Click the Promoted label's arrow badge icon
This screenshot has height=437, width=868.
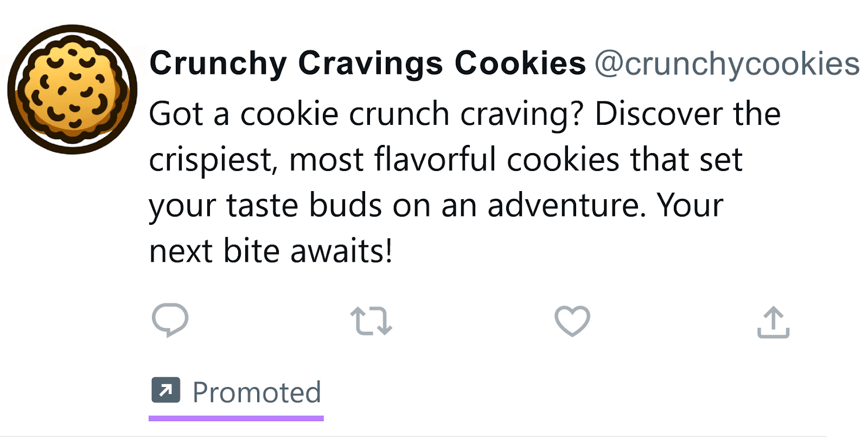click(165, 390)
